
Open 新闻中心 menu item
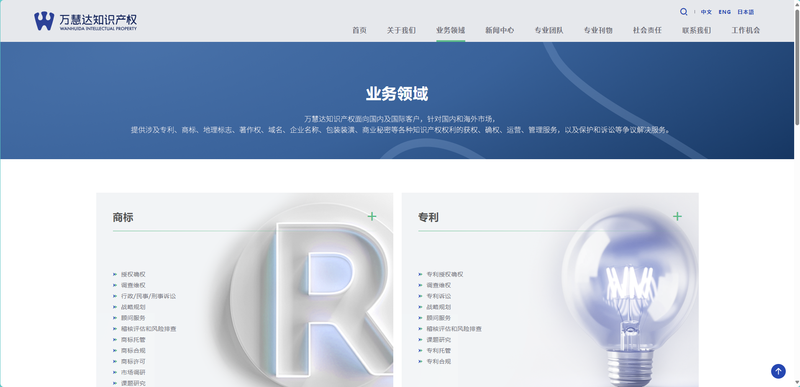(x=499, y=30)
